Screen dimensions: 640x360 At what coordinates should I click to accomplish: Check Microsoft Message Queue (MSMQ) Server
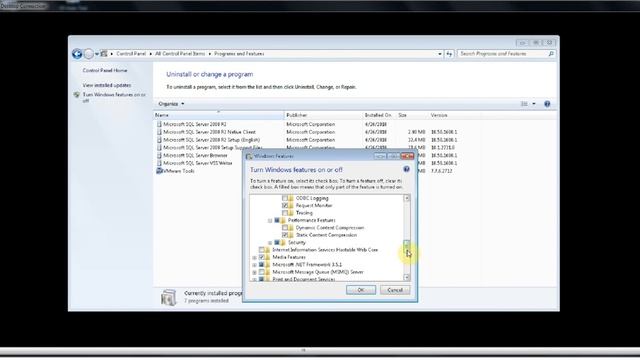click(x=261, y=272)
